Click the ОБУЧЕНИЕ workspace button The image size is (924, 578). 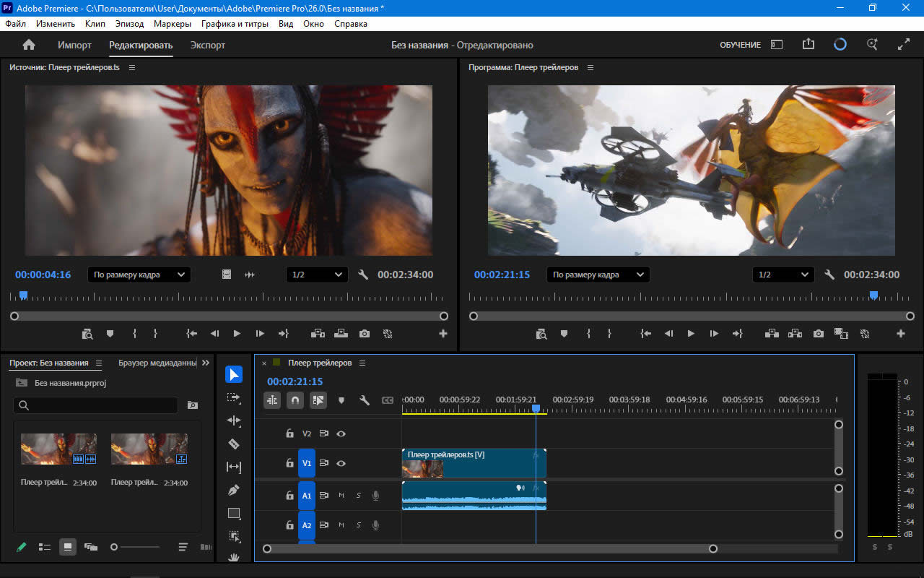point(740,45)
